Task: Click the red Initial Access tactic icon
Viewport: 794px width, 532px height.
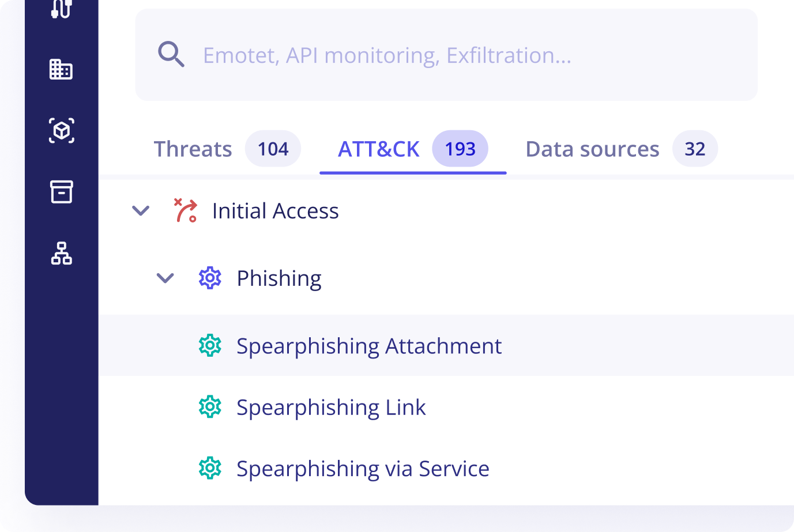Action: [186, 210]
